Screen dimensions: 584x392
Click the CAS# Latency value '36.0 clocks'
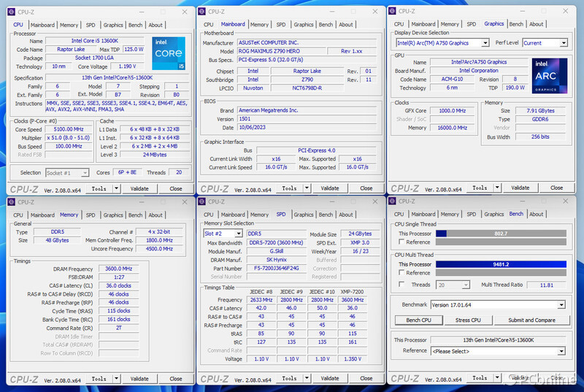118,285
